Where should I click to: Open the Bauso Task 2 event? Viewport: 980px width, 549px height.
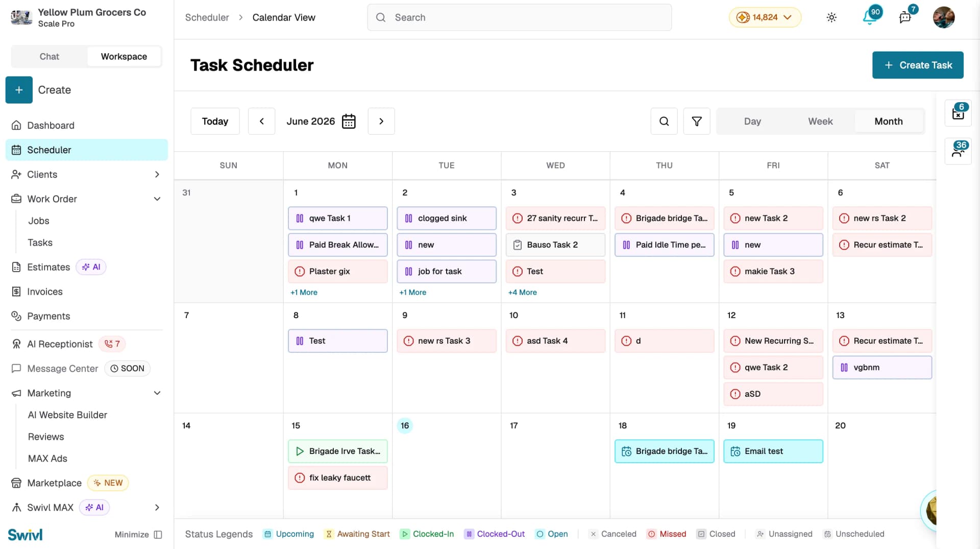[x=555, y=245]
